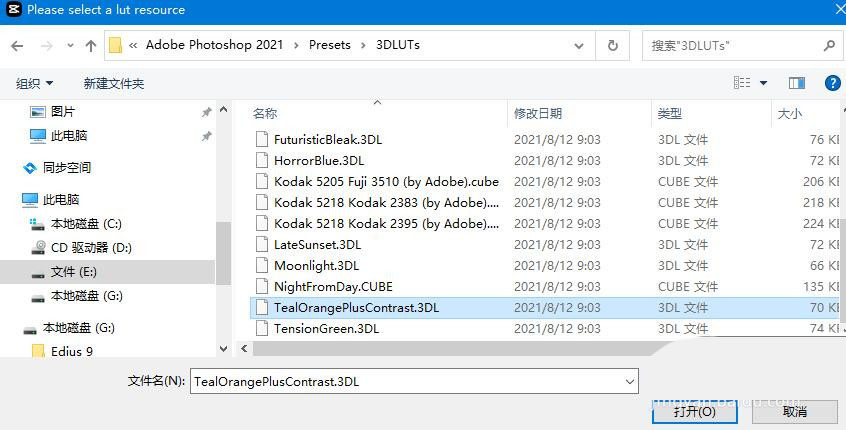Change the file view layout

pos(742,83)
